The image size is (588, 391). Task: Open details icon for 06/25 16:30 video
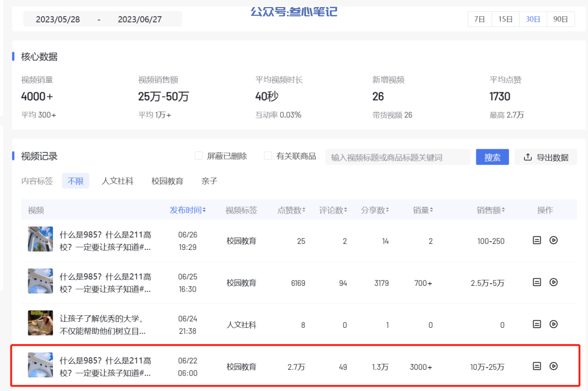(x=537, y=282)
